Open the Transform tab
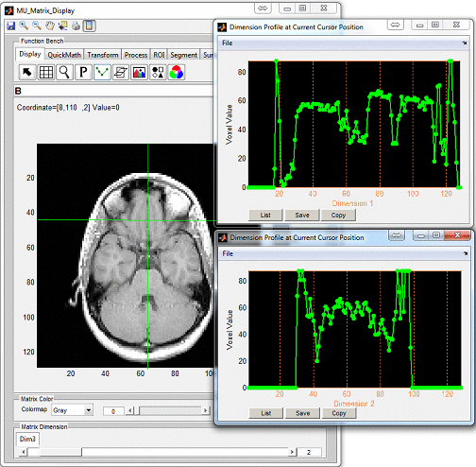 coord(103,55)
